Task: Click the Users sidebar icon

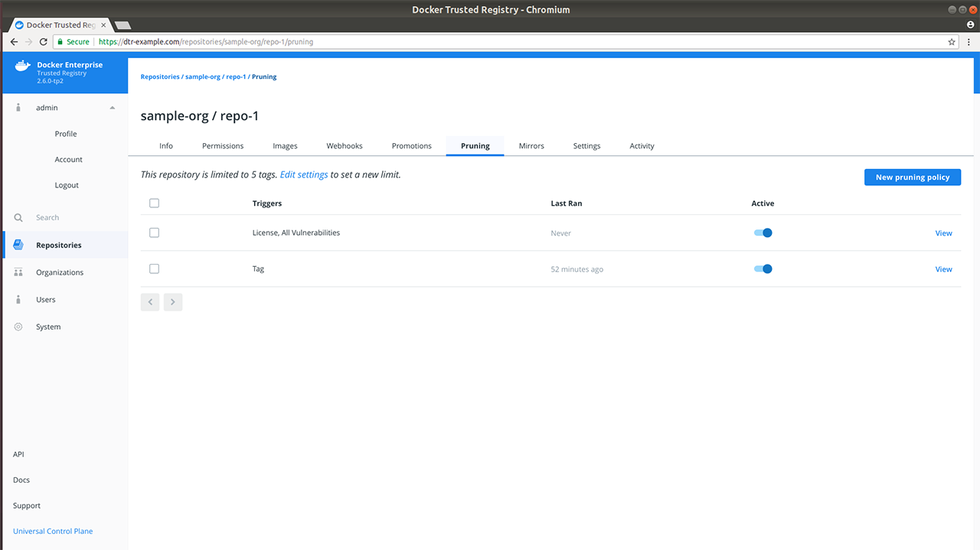Action: [18, 300]
